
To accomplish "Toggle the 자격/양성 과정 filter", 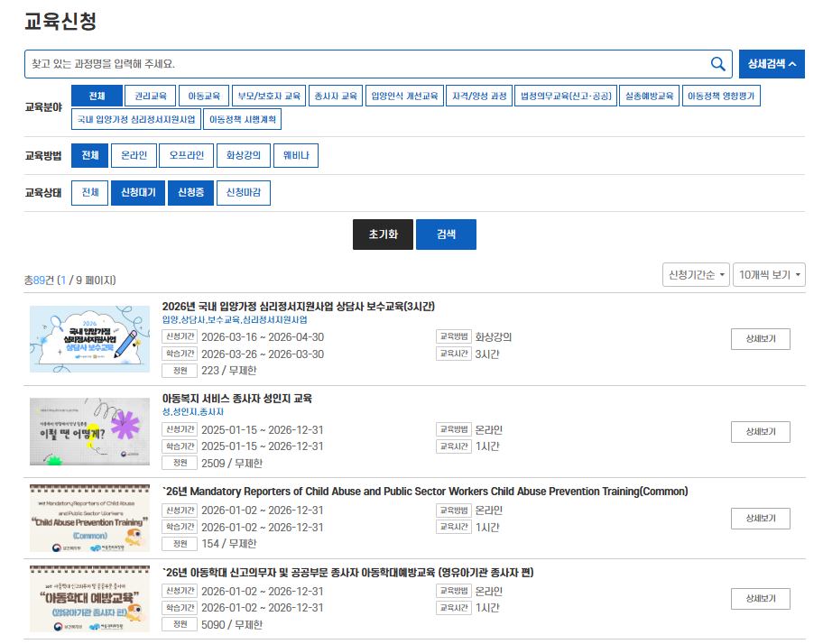I will click(479, 96).
